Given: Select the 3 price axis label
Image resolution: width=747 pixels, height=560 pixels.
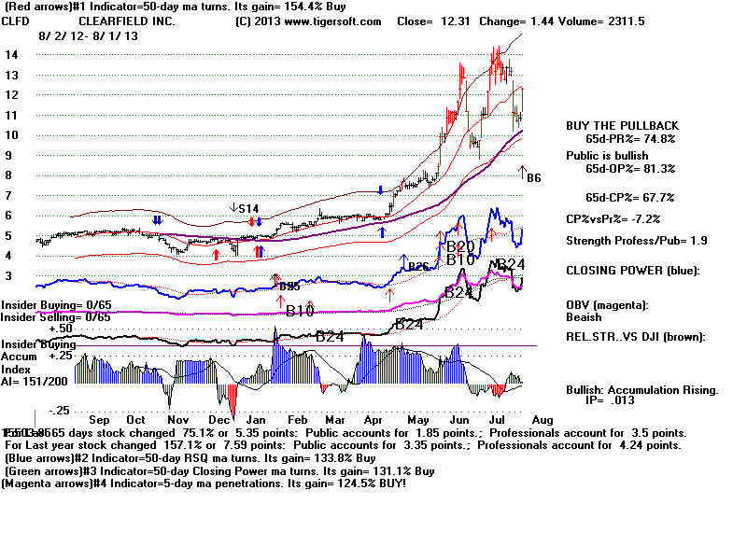Looking at the screenshot, I should tap(8, 275).
